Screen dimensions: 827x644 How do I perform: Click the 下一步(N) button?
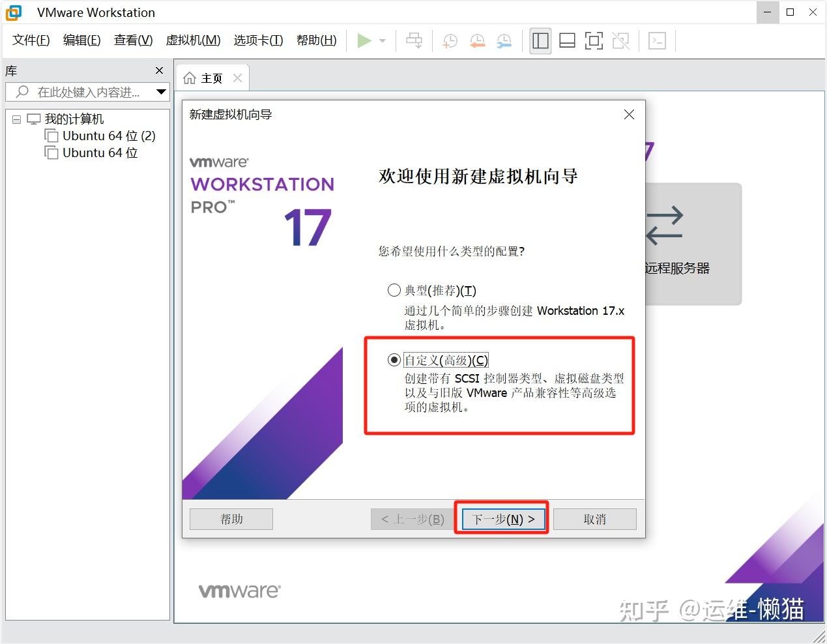click(502, 518)
